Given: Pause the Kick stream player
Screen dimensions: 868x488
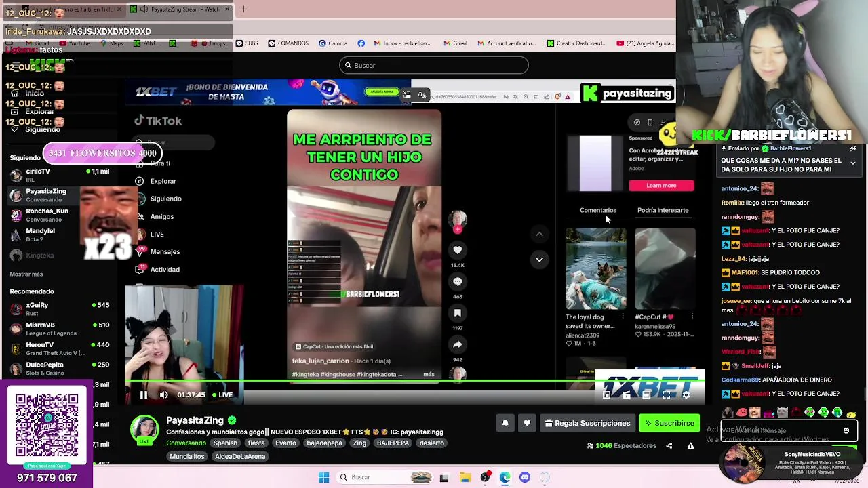Looking at the screenshot, I should pyautogui.click(x=144, y=394).
